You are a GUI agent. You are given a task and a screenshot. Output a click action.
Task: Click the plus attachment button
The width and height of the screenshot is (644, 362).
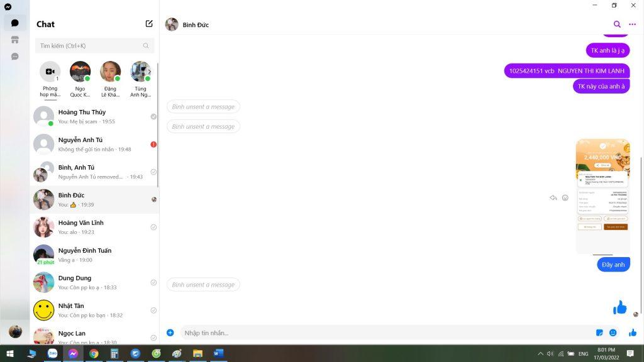(170, 332)
